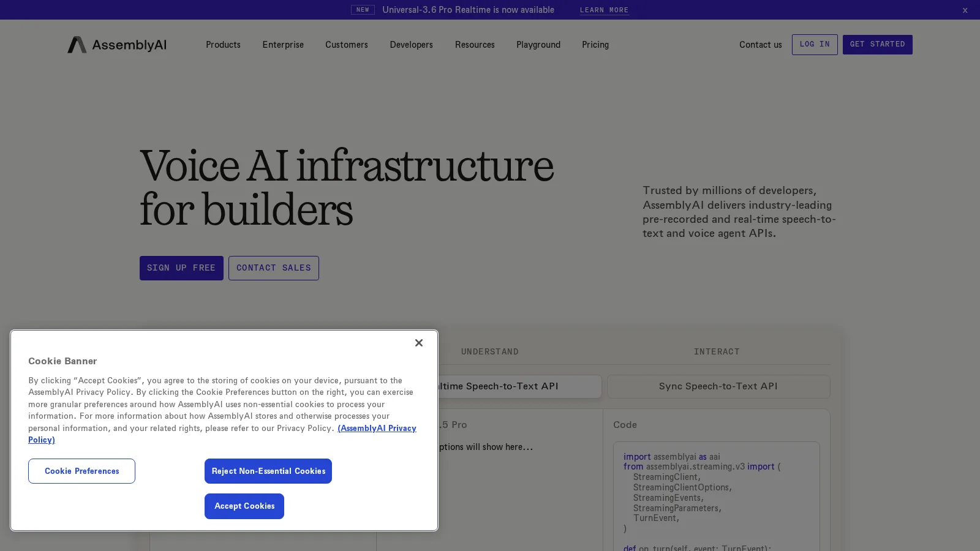Select the Sync Speech-to-Text API option

click(x=718, y=386)
